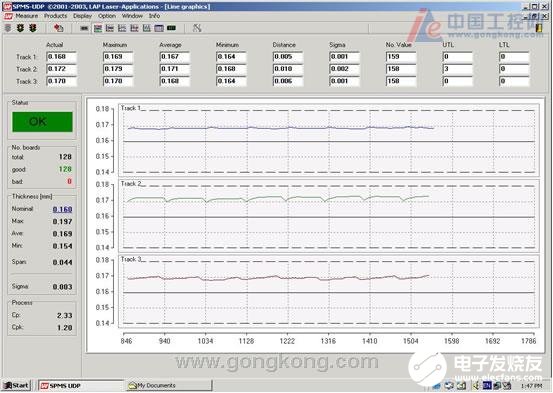Click the exit door icon at far right
This screenshot has width=553, height=393.
[539, 28]
